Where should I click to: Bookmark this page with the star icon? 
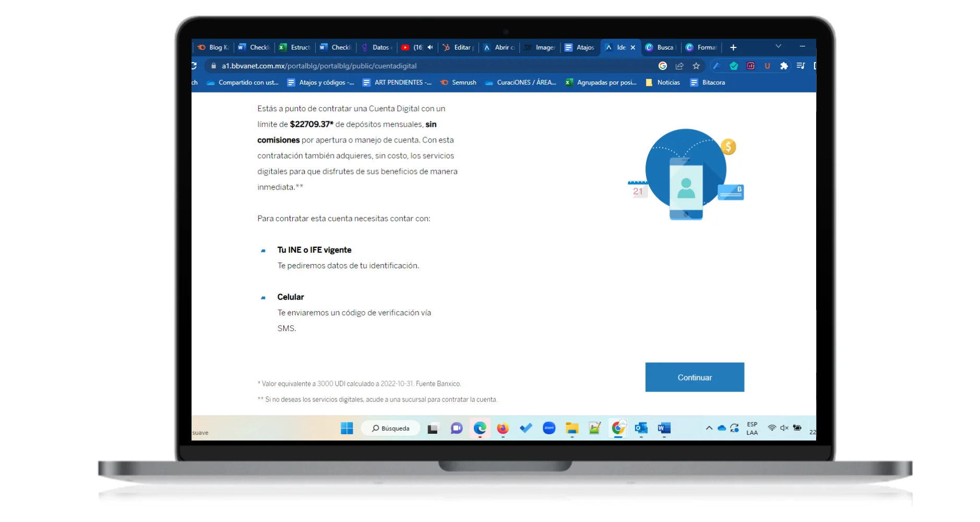click(696, 66)
